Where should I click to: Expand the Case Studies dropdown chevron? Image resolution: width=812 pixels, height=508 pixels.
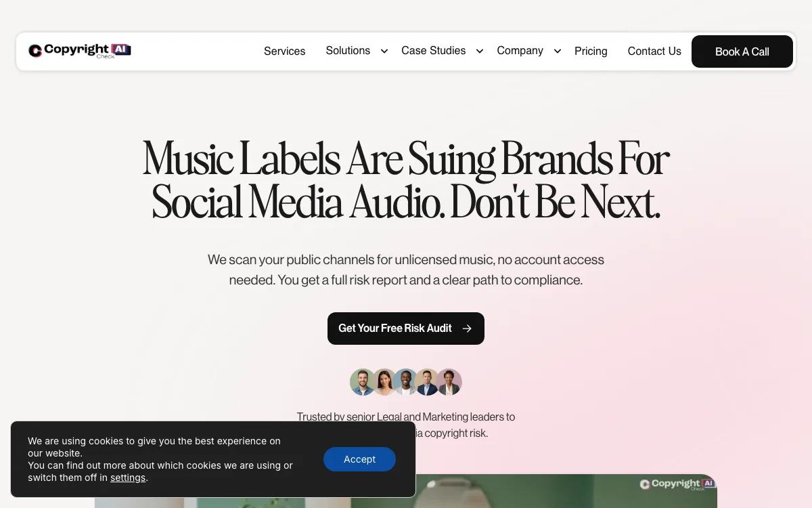click(480, 51)
